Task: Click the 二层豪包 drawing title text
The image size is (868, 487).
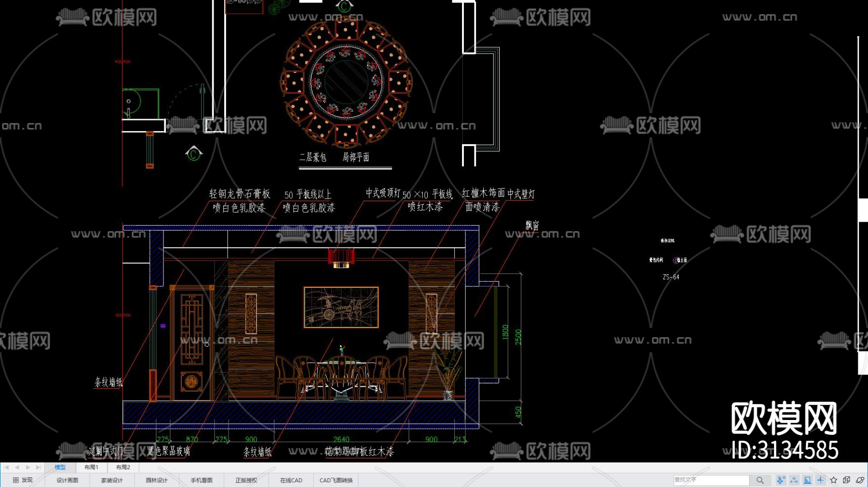Action: pos(313,157)
